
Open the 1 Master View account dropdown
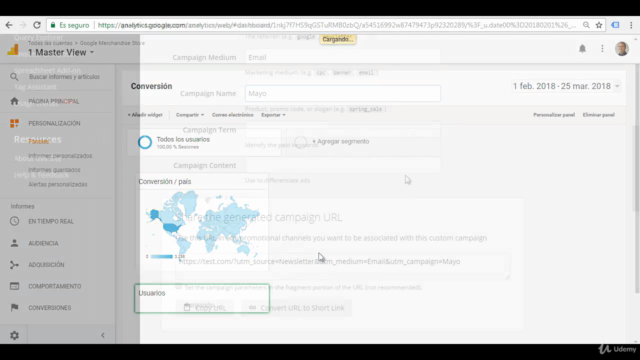[61, 53]
